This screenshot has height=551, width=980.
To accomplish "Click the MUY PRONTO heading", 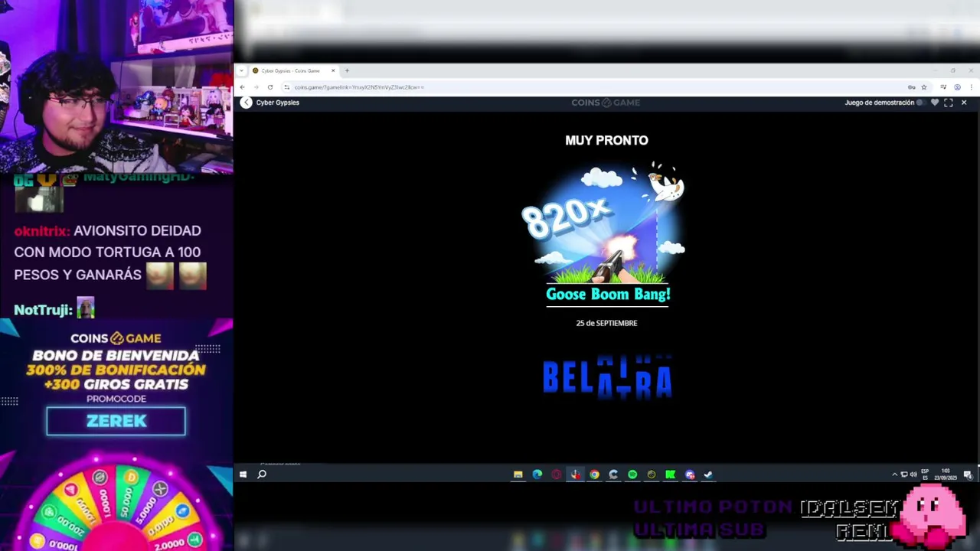I will point(606,140).
